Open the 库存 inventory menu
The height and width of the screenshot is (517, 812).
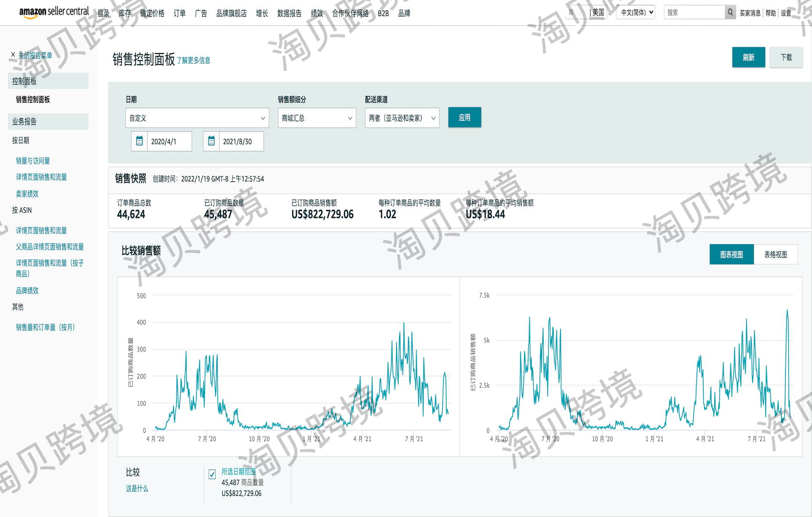[x=125, y=13]
